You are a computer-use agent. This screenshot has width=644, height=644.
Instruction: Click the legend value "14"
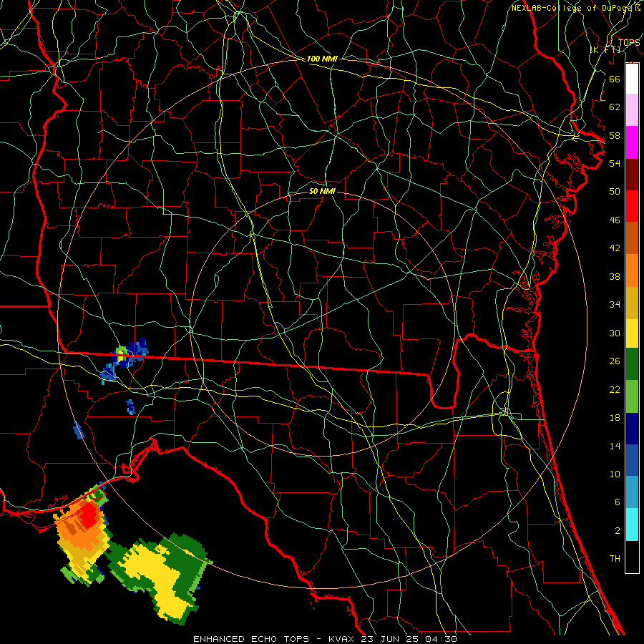(615, 446)
